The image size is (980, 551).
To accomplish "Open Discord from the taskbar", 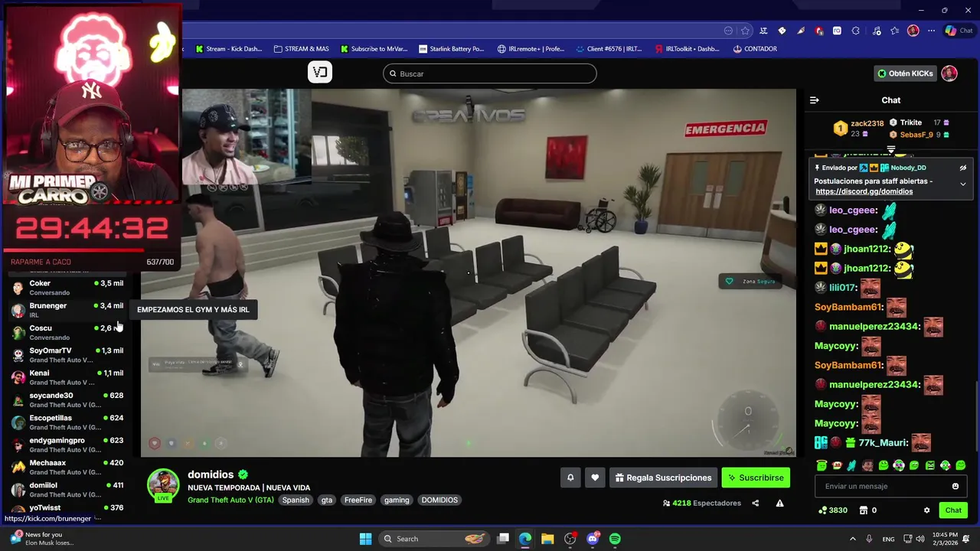I will [593, 539].
